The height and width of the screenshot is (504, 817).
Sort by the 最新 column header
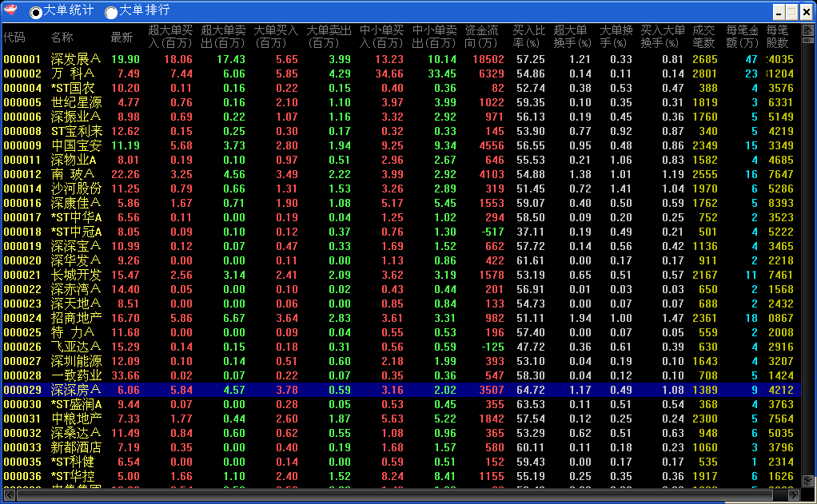[122, 37]
